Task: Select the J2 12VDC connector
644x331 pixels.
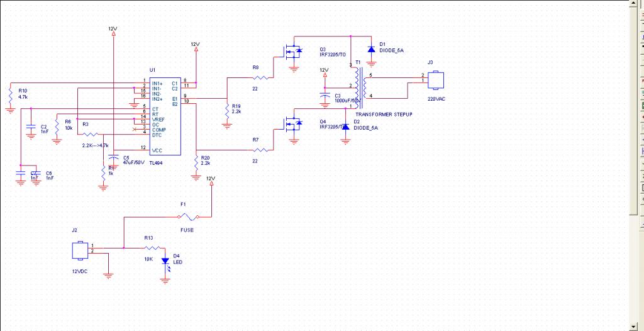Action: [80, 250]
